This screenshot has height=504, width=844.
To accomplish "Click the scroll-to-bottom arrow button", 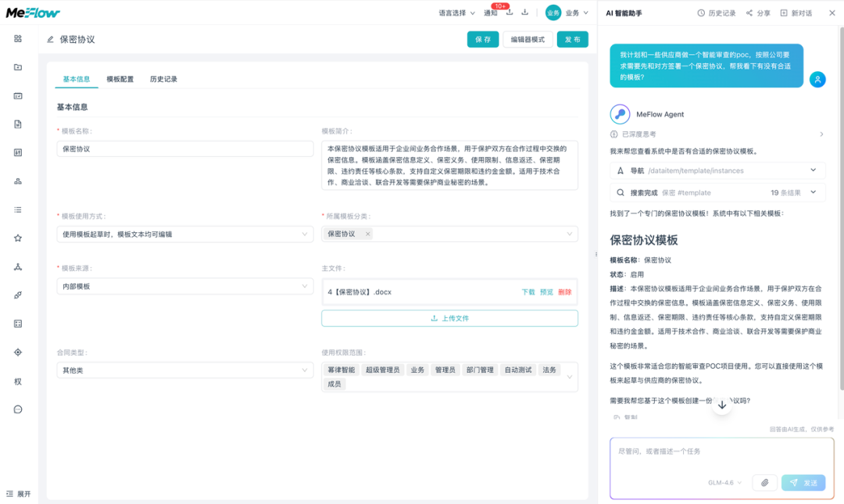I will (x=722, y=405).
